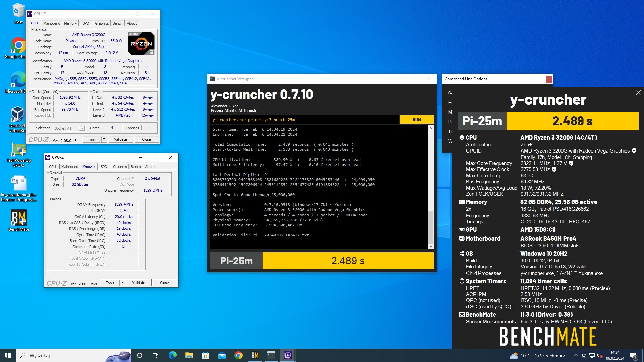This screenshot has width=644, height=362.
Task: Open the Oracle VM VirtualBox desktop icon
Action: pyautogui.click(x=18, y=119)
